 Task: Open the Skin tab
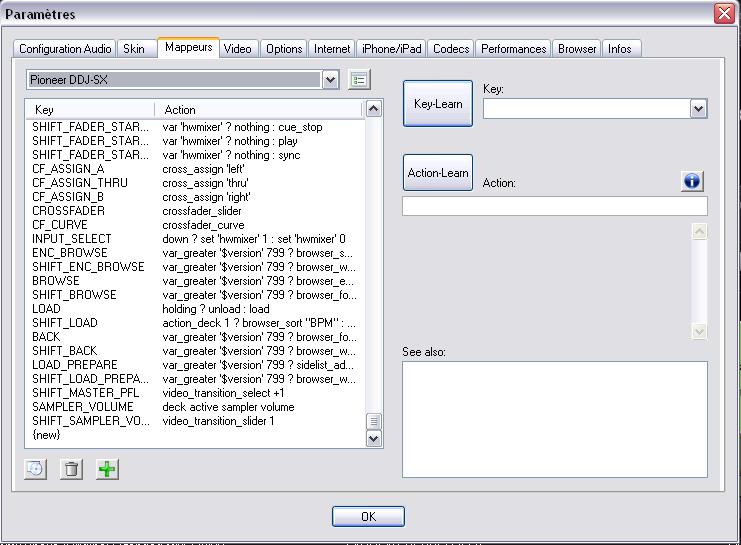pyautogui.click(x=133, y=49)
